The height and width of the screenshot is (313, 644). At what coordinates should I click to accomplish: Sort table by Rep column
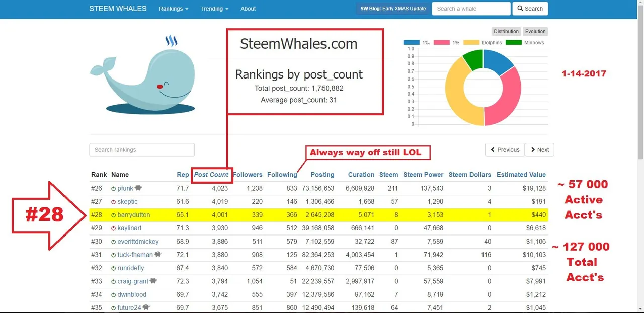click(183, 175)
